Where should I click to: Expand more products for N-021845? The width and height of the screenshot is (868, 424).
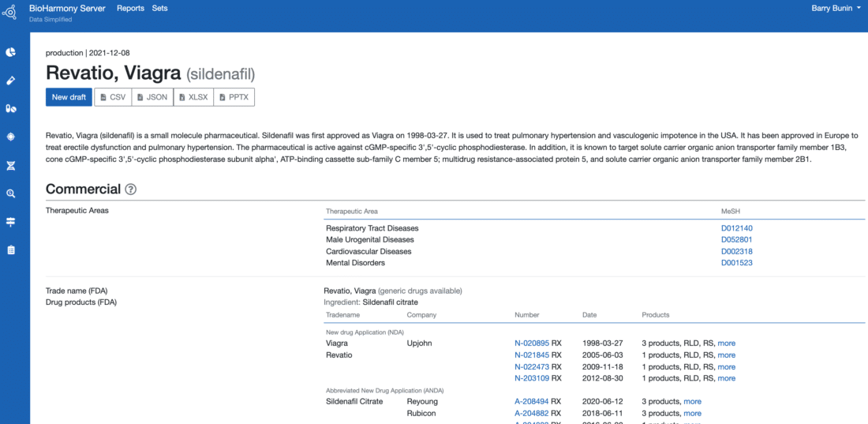(726, 355)
